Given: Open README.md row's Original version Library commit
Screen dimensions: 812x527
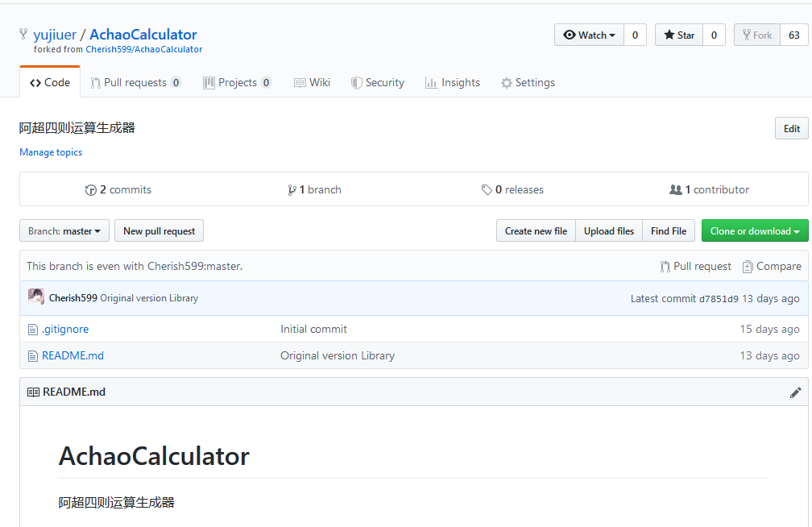Looking at the screenshot, I should click(x=338, y=355).
